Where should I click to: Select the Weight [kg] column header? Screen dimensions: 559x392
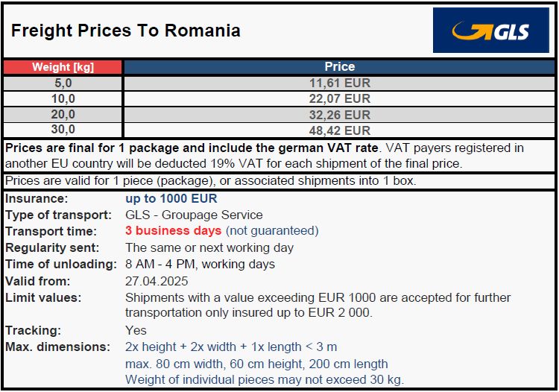point(63,67)
